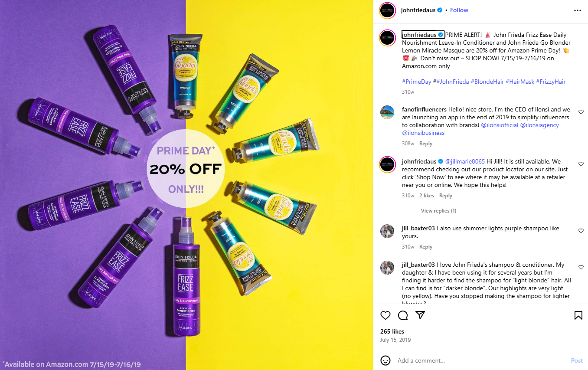Expand View replies (1)

click(x=438, y=211)
